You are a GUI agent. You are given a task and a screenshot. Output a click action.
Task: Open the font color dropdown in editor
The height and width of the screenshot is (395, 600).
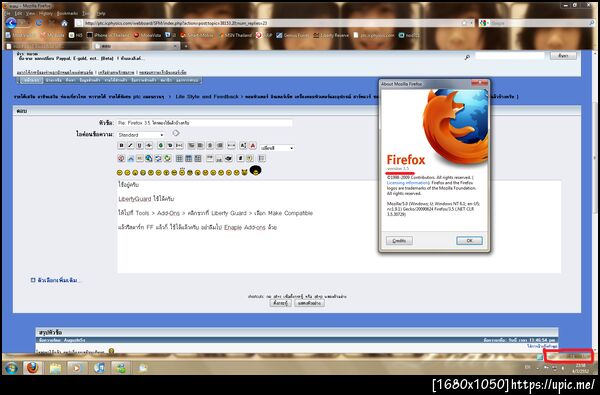coord(277,148)
